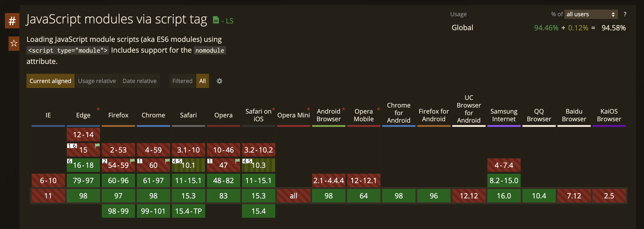Click the question mark help icon
Screen dimensions: 644x229
[625, 14]
